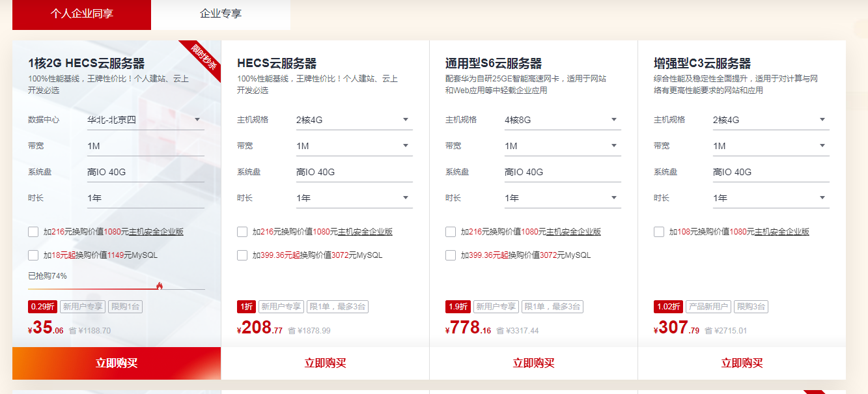
Task: Click 立即购买 for 增强型C3云服务器
Action: coord(742,363)
